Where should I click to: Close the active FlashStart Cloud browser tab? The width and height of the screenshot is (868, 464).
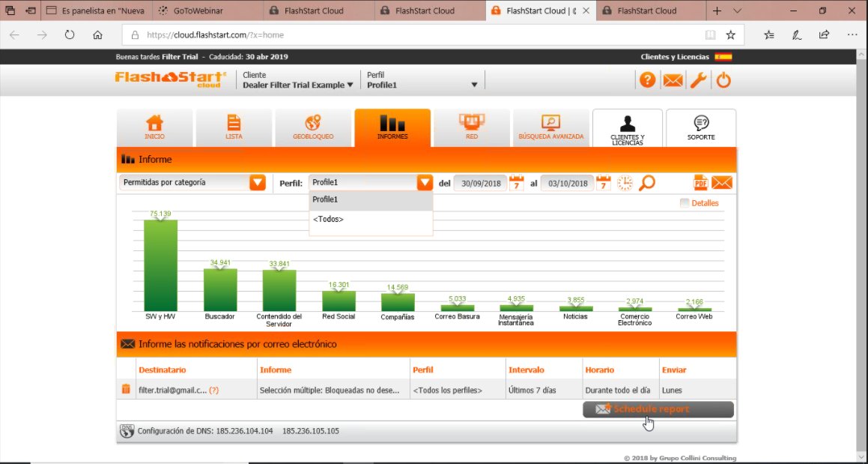586,10
